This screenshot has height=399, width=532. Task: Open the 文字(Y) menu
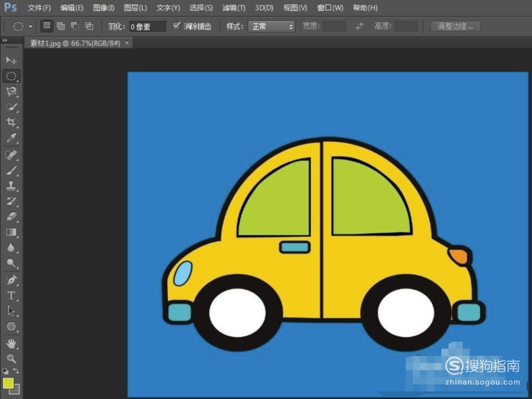coord(168,8)
